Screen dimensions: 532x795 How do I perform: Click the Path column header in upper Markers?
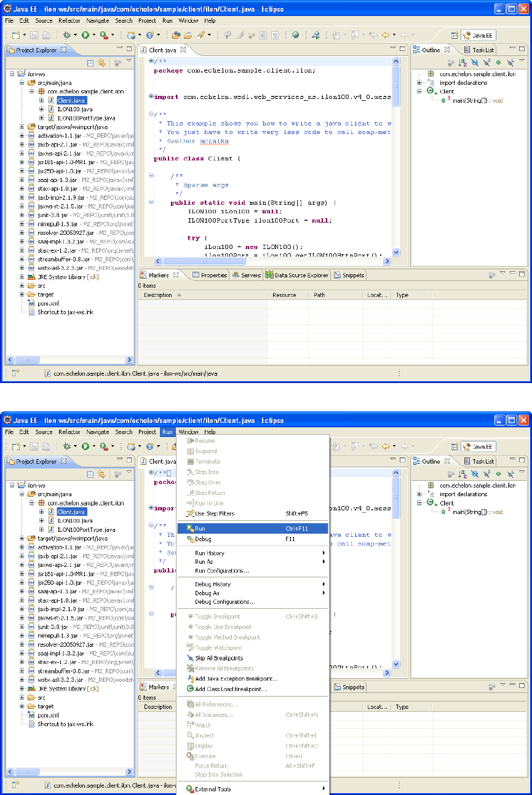336,295
